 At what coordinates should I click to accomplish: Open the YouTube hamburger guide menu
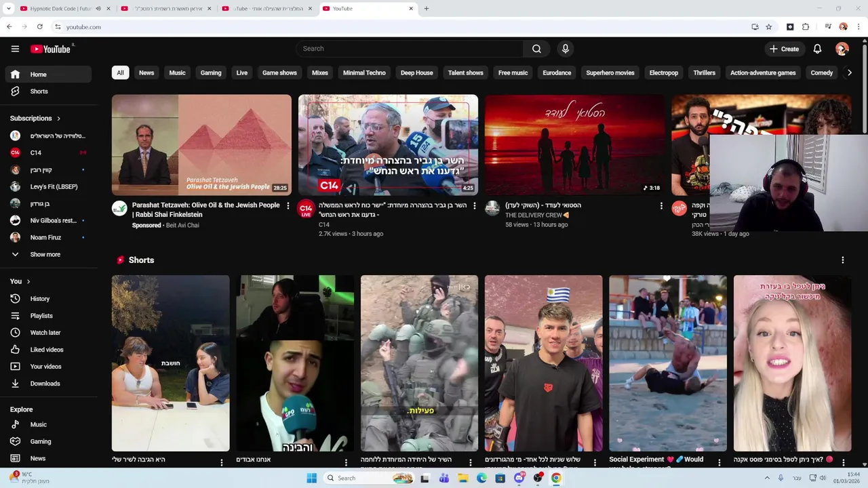pos(15,49)
